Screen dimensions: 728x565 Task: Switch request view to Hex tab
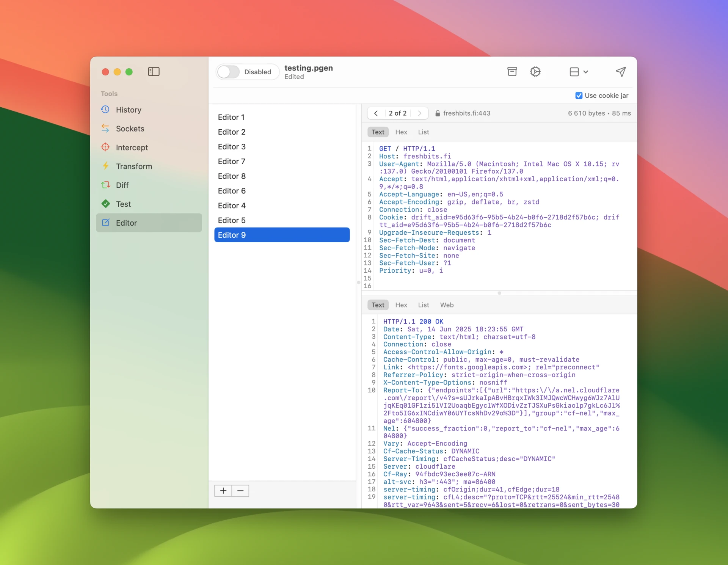(401, 132)
